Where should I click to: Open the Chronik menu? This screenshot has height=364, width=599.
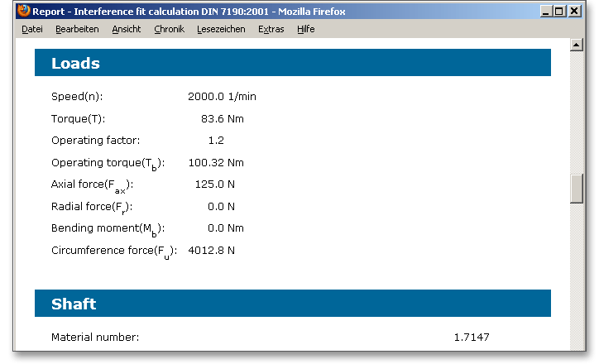(x=169, y=29)
